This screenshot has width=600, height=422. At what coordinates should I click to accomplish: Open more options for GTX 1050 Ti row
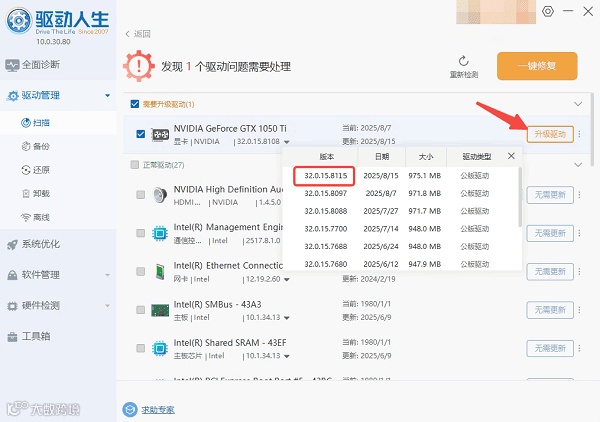pyautogui.click(x=579, y=134)
